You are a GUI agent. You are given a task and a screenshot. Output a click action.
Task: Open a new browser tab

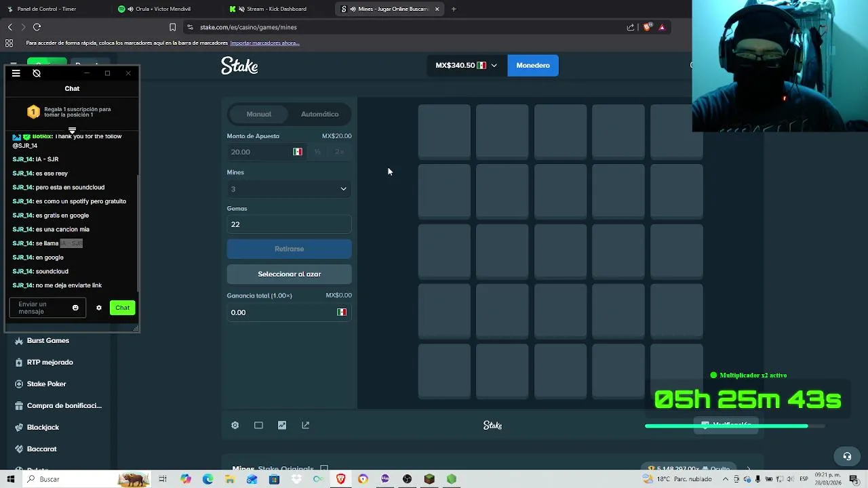point(454,9)
